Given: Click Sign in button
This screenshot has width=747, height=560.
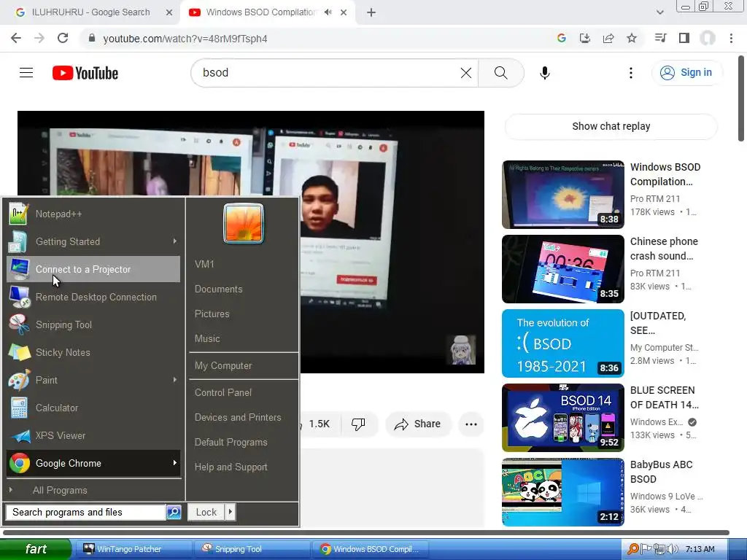Looking at the screenshot, I should 686,72.
